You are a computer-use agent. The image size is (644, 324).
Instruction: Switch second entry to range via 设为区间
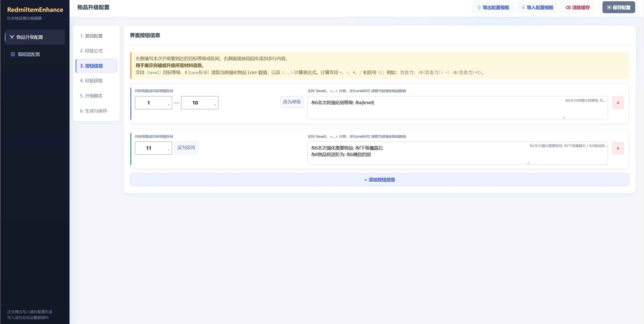coord(186,148)
